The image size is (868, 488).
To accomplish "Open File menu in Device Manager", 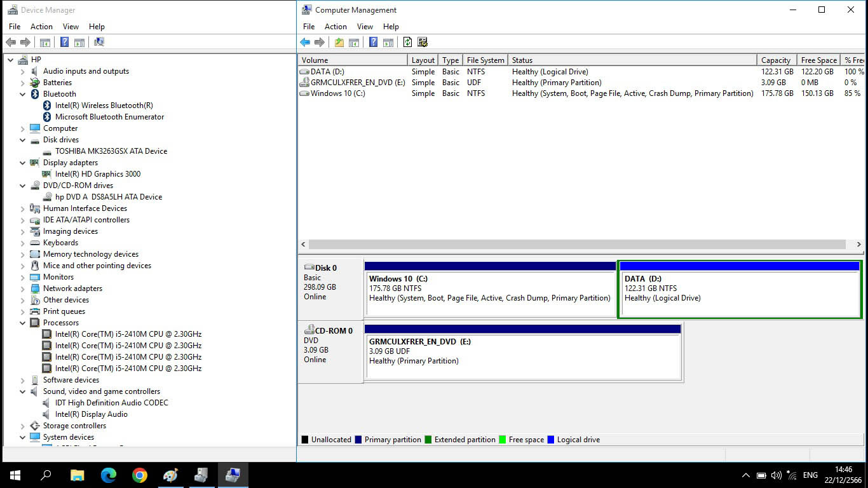I will 15,27.
